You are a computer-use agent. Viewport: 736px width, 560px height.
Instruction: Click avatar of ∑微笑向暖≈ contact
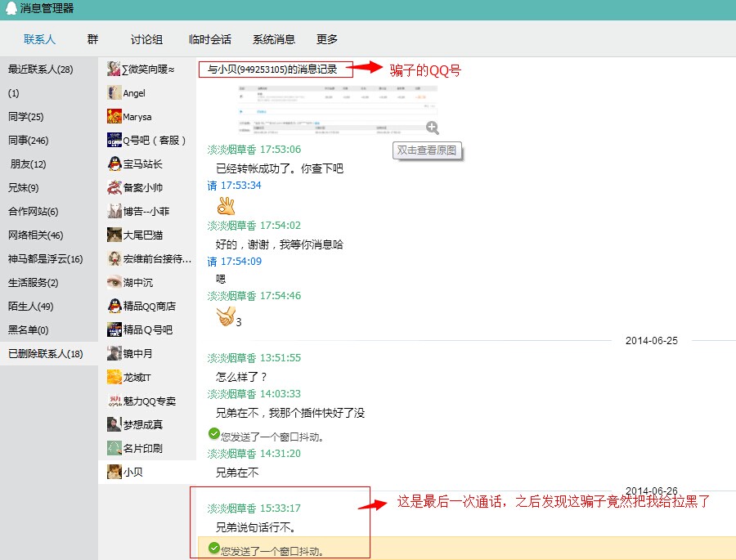[114, 69]
